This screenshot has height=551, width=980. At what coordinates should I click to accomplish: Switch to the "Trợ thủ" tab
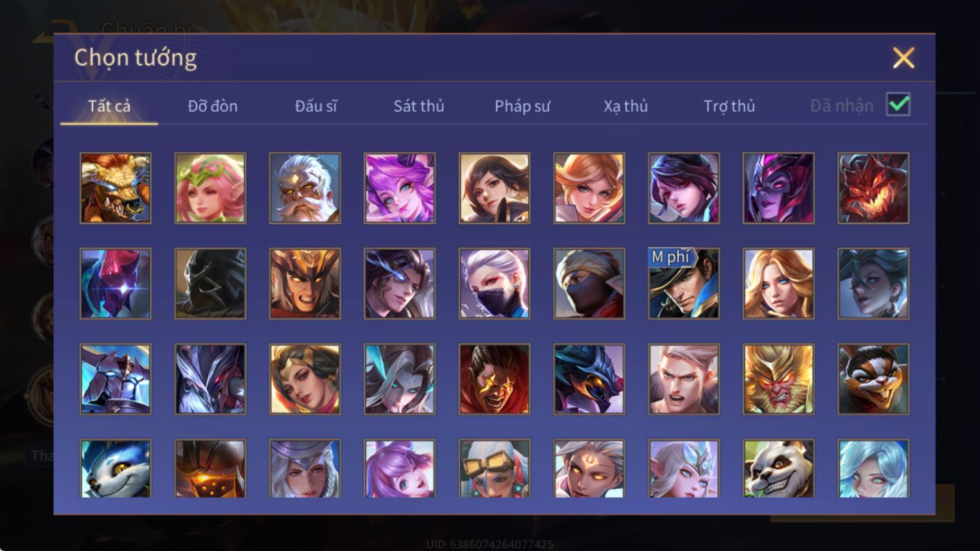pyautogui.click(x=729, y=106)
